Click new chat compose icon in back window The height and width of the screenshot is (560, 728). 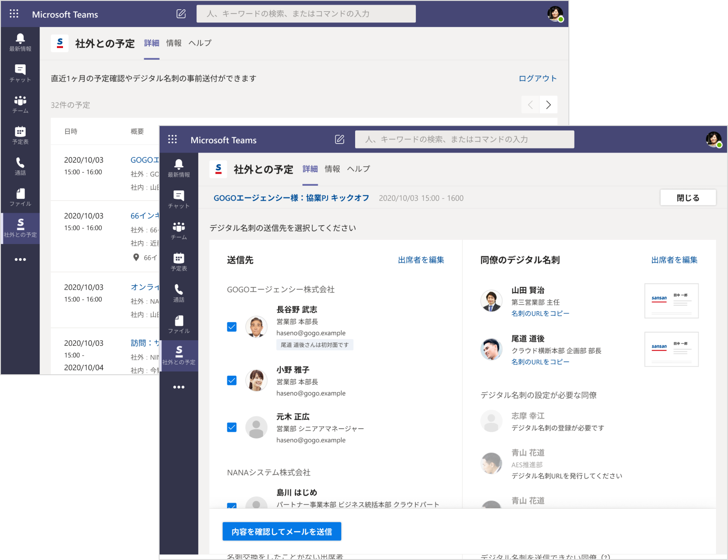tap(181, 14)
